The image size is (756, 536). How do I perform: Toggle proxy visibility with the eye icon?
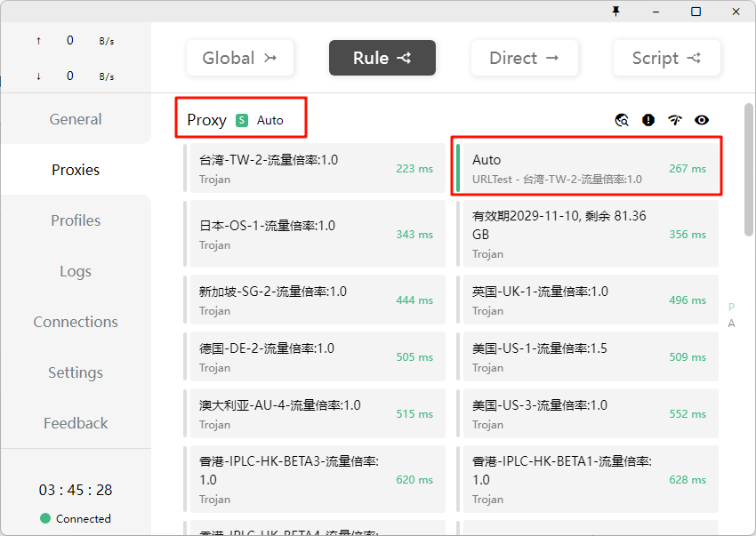pyautogui.click(x=702, y=120)
